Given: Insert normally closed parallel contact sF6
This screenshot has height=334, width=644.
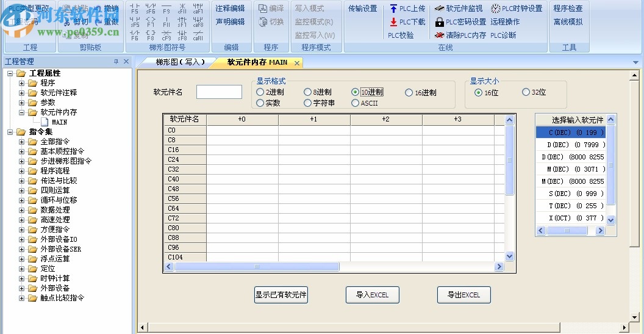Looking at the screenshot, I should tap(151, 9).
